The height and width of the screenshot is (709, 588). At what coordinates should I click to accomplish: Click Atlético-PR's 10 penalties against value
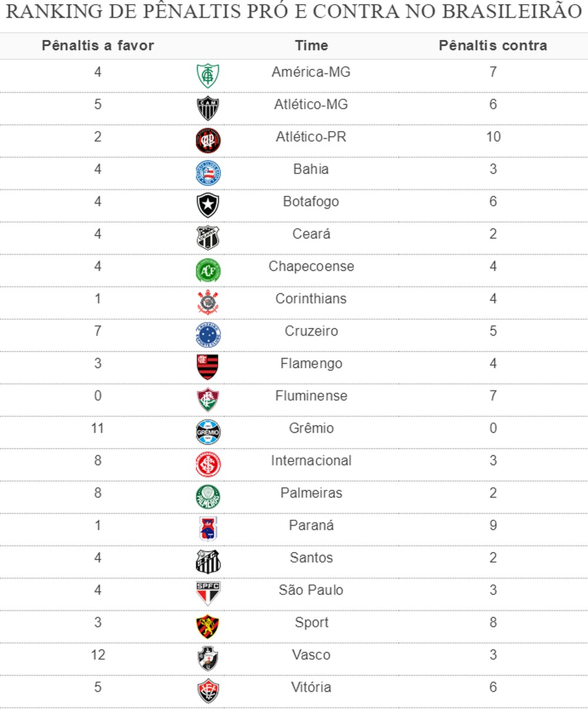493,137
